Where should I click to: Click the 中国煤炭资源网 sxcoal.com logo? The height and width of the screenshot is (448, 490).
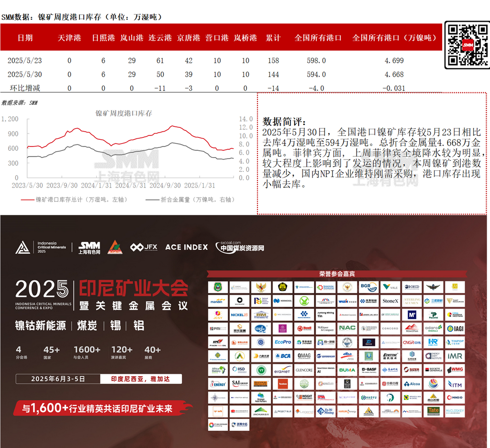coord(240,247)
